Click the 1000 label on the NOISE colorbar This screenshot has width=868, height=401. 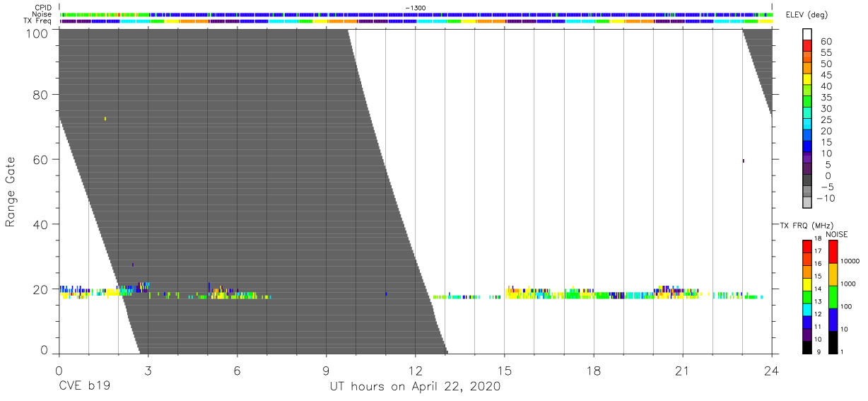(x=848, y=284)
